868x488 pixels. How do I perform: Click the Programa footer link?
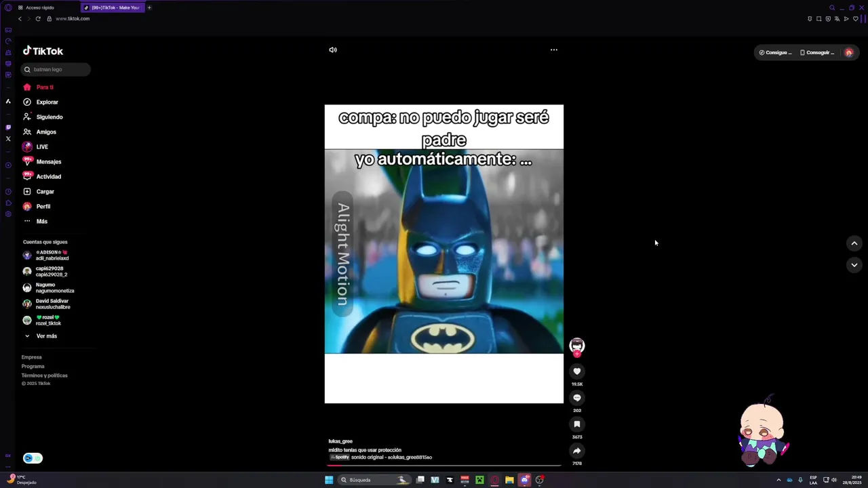coord(33,366)
